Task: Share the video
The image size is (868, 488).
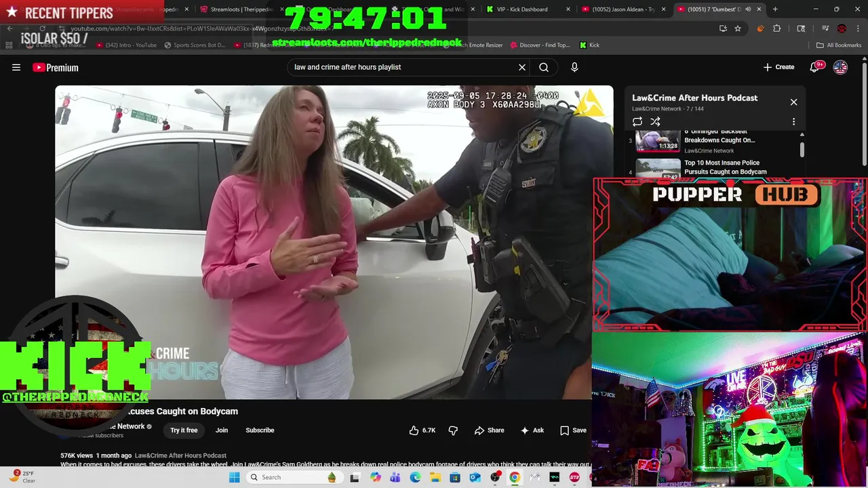Action: tap(489, 430)
